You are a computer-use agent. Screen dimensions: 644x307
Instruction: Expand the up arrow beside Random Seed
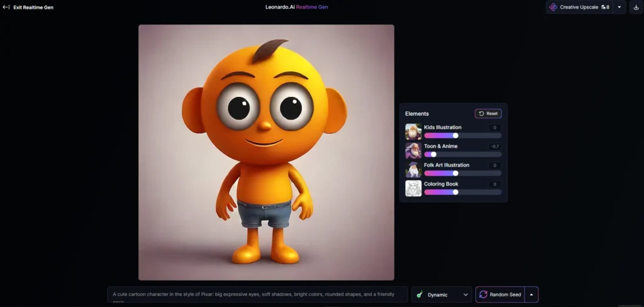[531, 294]
